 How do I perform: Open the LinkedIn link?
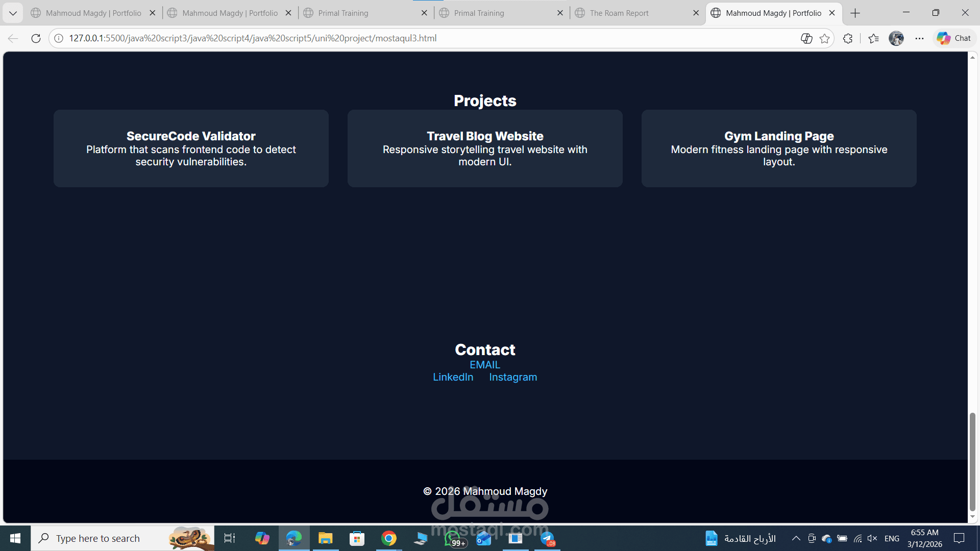click(453, 377)
